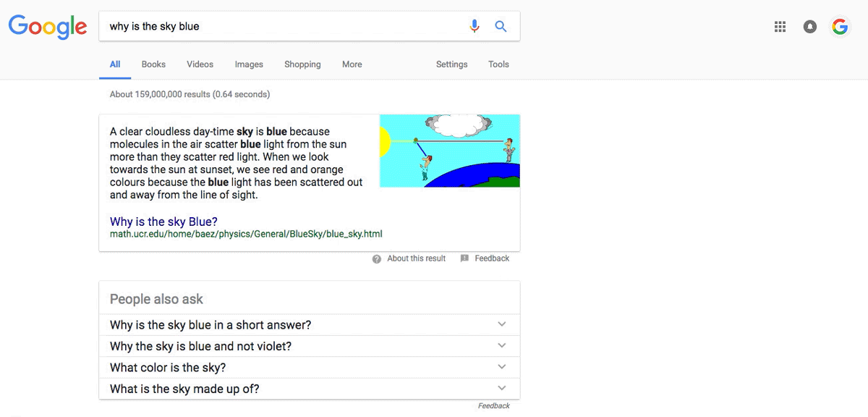Open the search Settings menu
Screen dimensions: 868x417
coord(451,64)
